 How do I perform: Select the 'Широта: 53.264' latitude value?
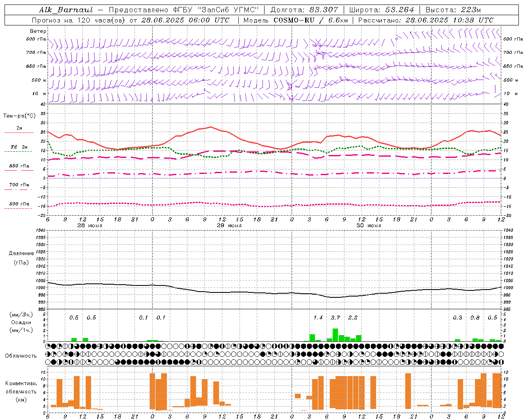click(x=381, y=10)
